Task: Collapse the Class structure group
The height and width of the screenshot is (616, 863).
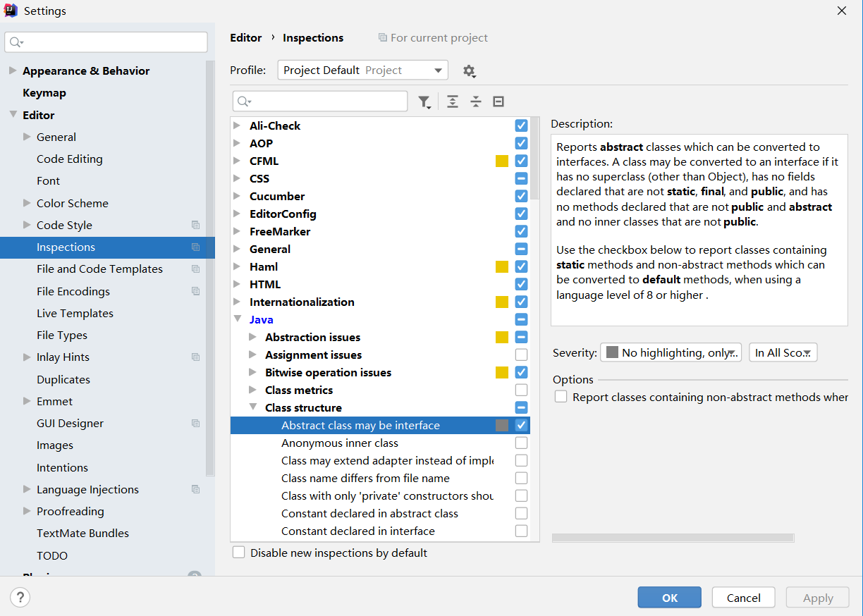Action: click(x=253, y=407)
